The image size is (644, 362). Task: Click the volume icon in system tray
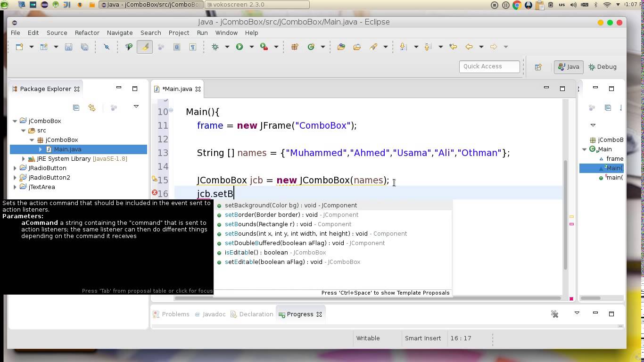click(x=573, y=5)
